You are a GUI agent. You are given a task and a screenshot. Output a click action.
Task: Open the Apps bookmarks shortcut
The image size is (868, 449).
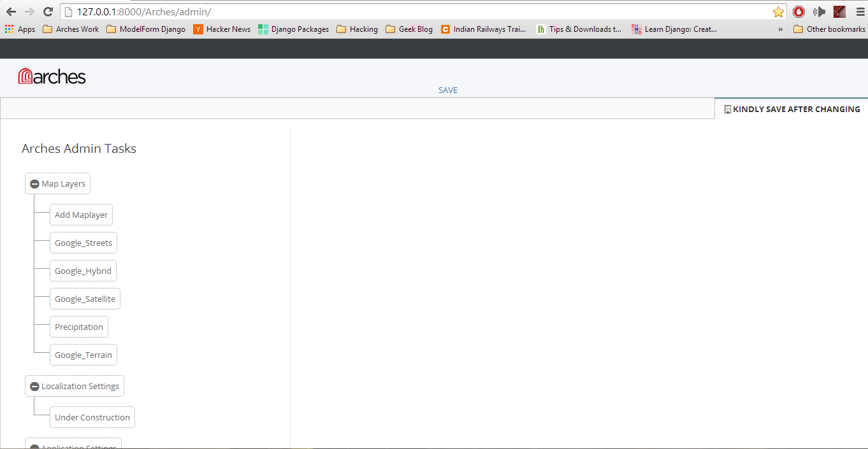[20, 29]
